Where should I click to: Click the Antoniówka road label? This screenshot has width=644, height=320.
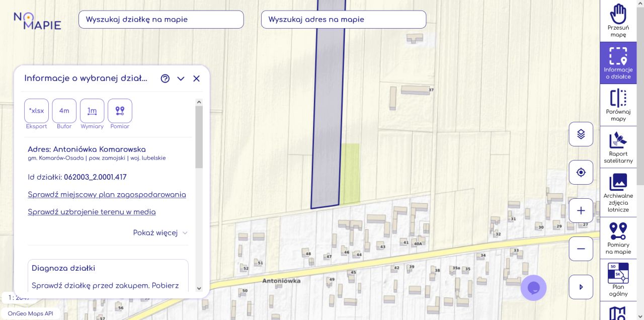(x=281, y=281)
